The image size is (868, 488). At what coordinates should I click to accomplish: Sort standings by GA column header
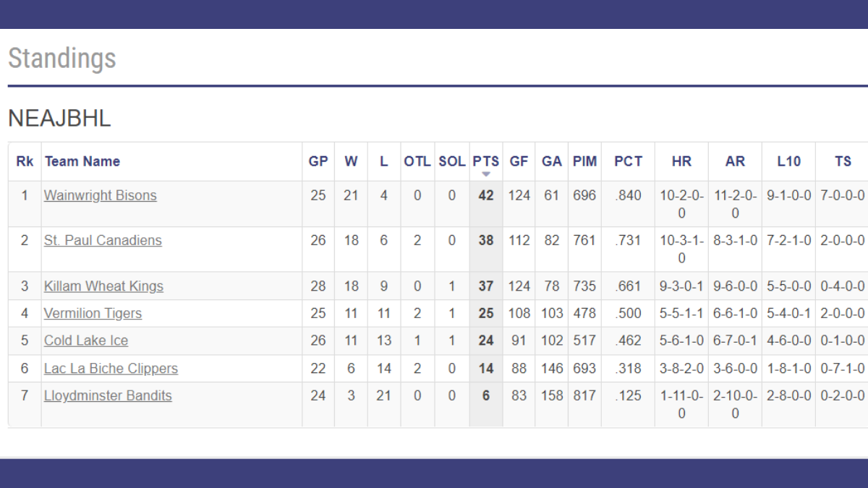(552, 161)
